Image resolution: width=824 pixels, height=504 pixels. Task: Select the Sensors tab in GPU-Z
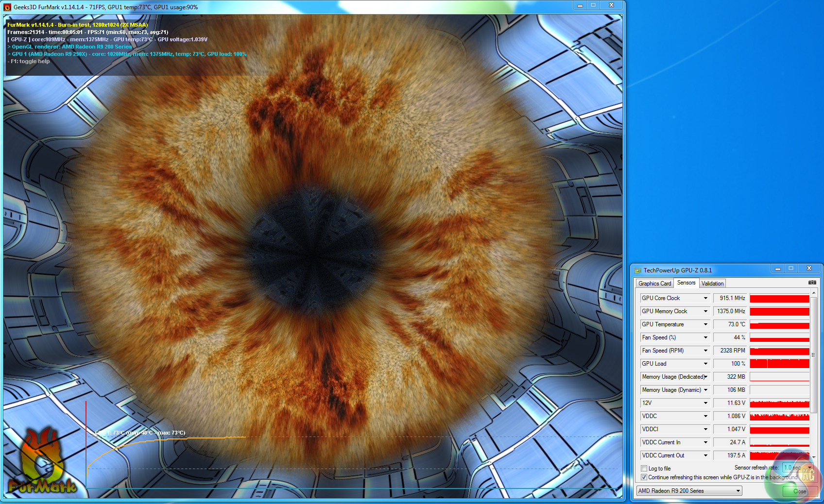click(686, 283)
